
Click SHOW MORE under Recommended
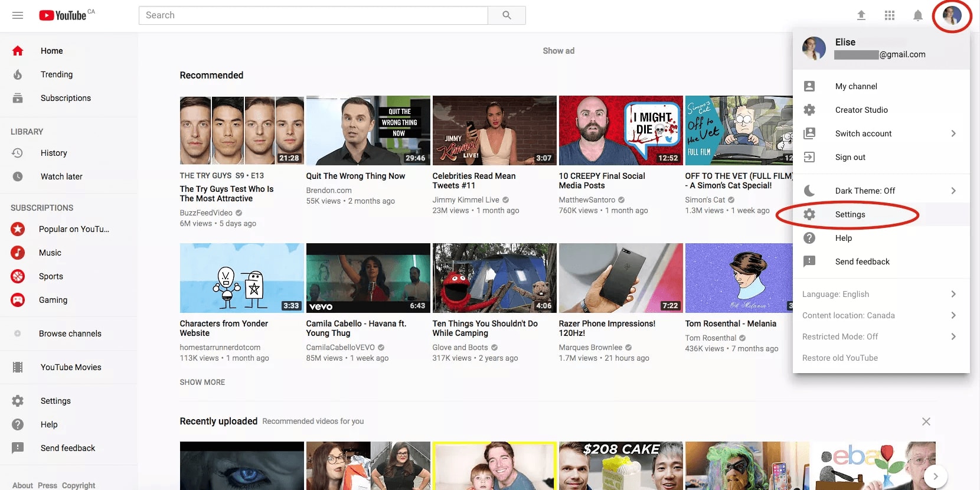click(x=202, y=383)
